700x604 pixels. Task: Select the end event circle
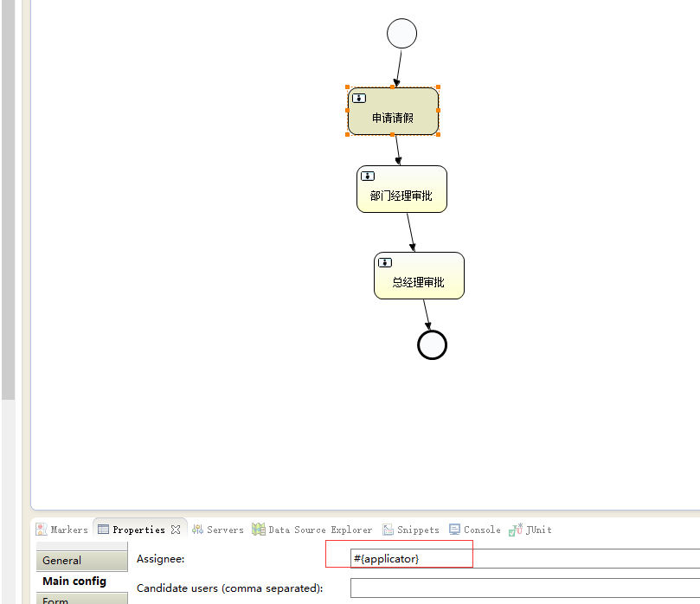tap(432, 344)
